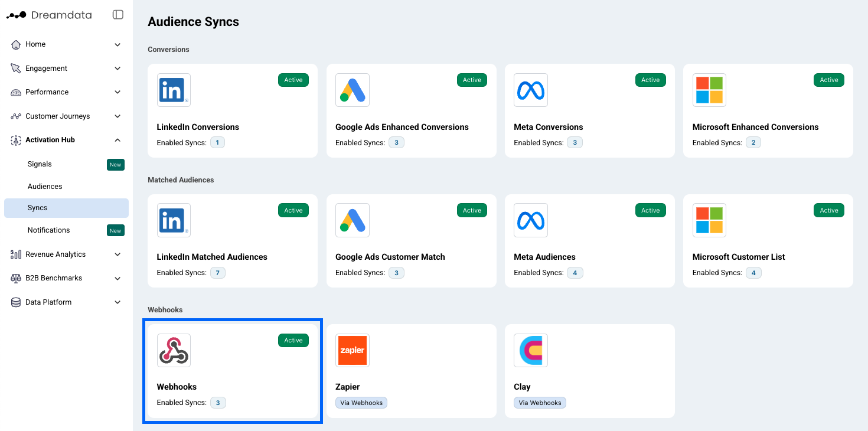Click the Dreamdata logo

coord(49,15)
